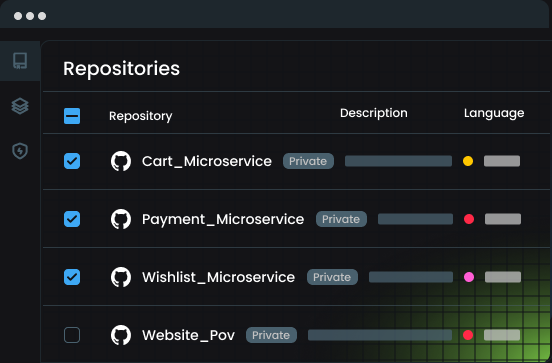552x363 pixels.
Task: Sort by the Repository column header
Action: 141,116
